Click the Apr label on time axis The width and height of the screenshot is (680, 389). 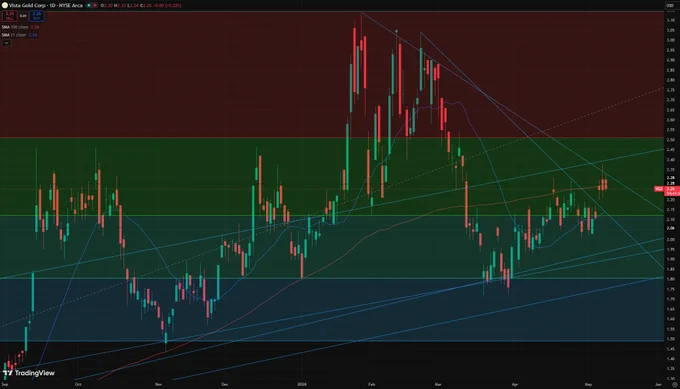[515, 384]
